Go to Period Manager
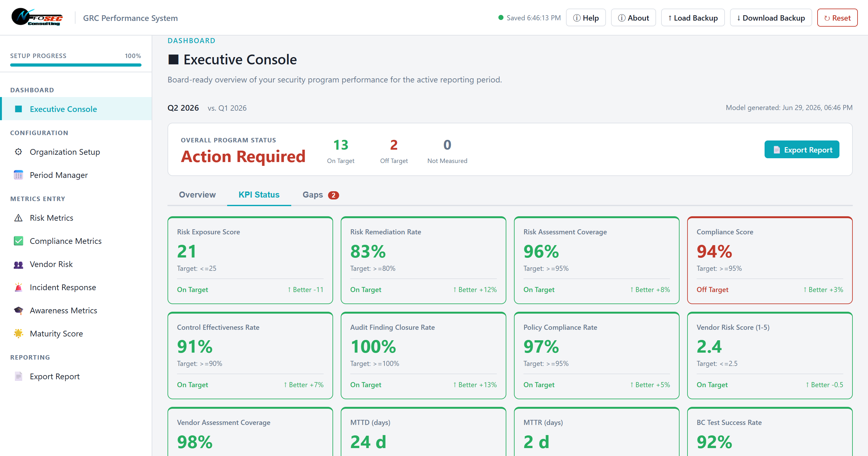The height and width of the screenshot is (456, 868). tap(76, 175)
